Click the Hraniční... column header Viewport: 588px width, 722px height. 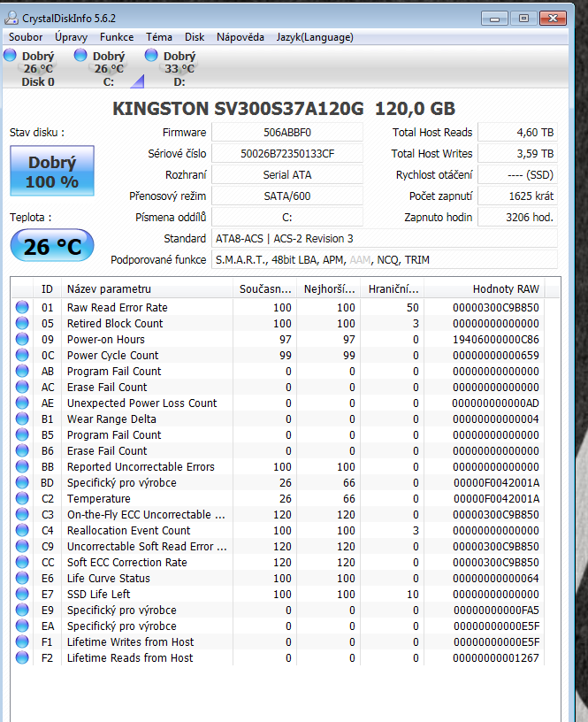(x=393, y=288)
